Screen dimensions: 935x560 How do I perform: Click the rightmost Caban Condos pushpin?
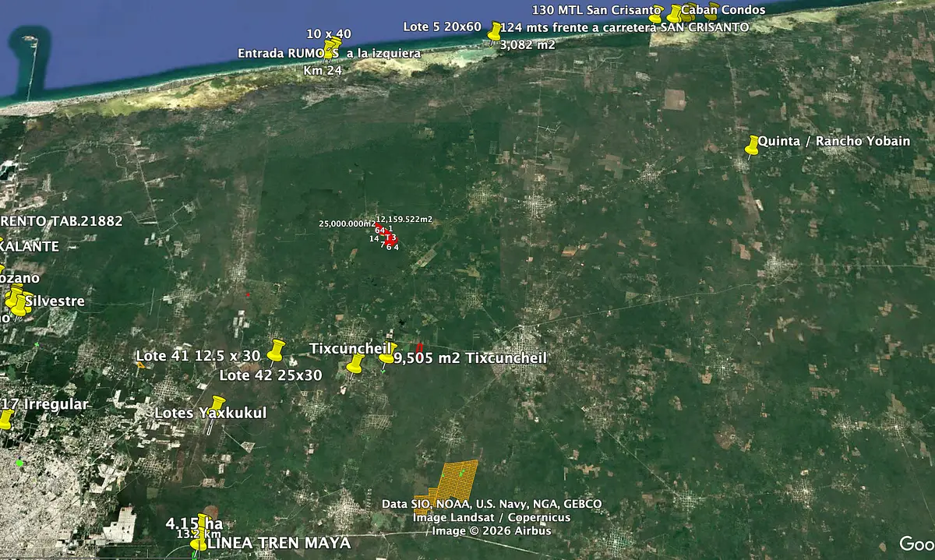711,12
